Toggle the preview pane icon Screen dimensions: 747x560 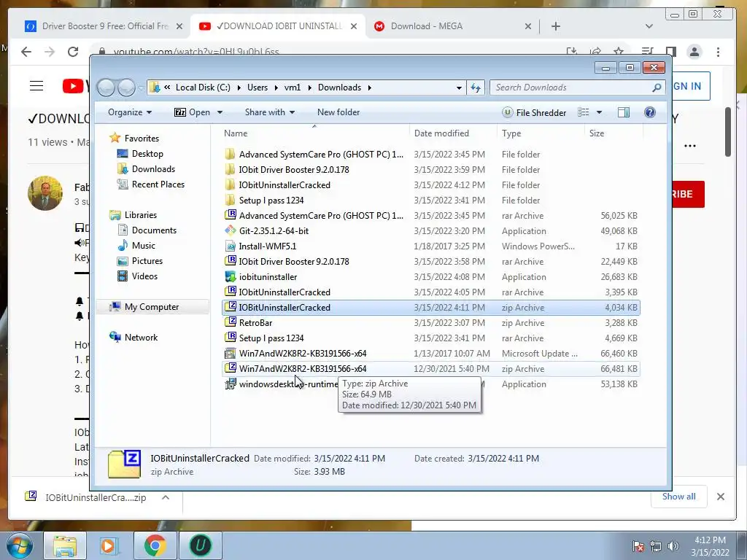(623, 112)
